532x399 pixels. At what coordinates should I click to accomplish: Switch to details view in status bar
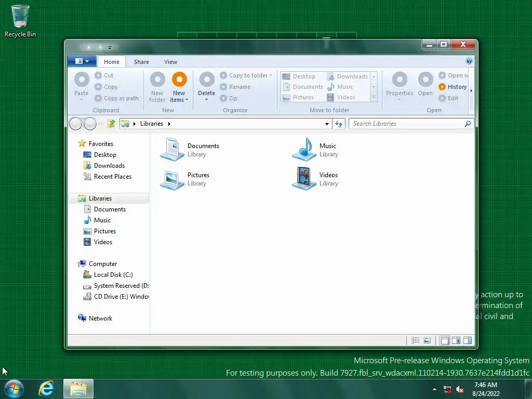click(x=415, y=340)
